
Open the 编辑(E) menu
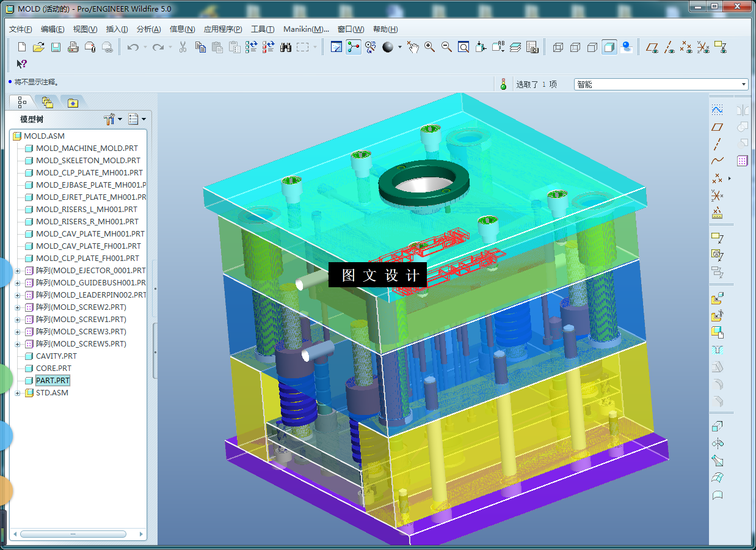53,29
